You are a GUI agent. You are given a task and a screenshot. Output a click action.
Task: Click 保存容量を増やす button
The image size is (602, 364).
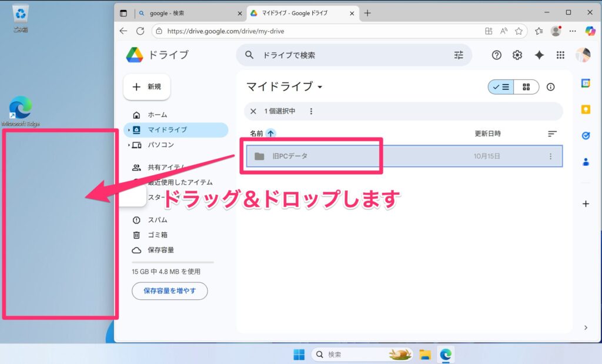point(169,290)
